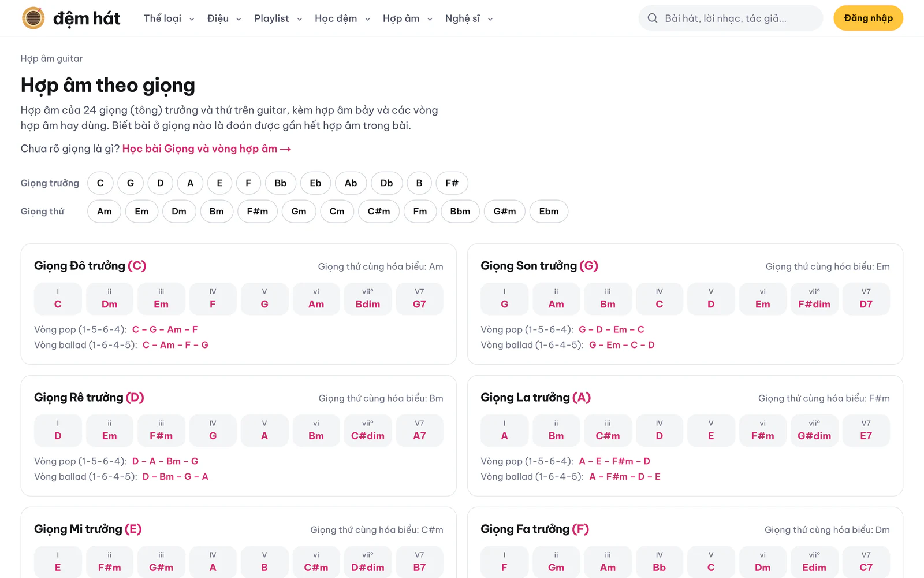Open the Học đệm dropdown
The height and width of the screenshot is (578, 924).
(342, 18)
